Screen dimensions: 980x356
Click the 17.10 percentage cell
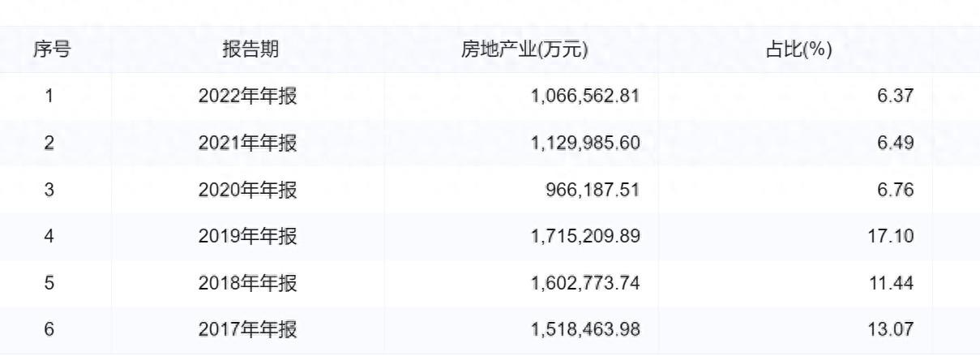click(893, 237)
